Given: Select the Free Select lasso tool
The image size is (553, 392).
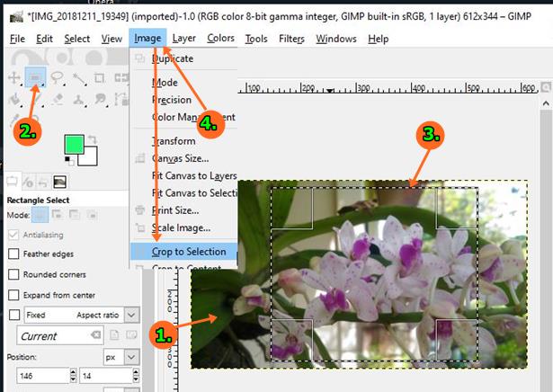Looking at the screenshot, I should pyautogui.click(x=58, y=77).
